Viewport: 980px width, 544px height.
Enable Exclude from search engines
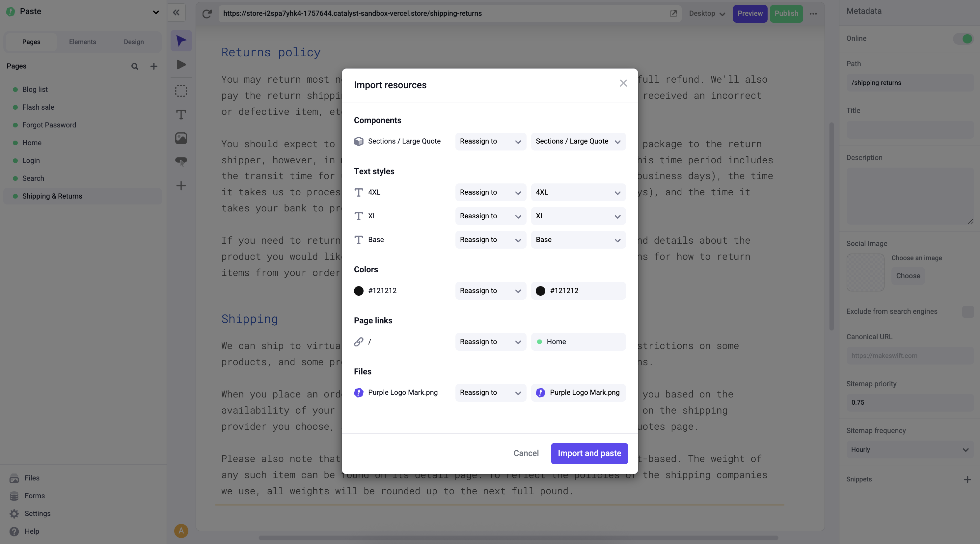(968, 312)
